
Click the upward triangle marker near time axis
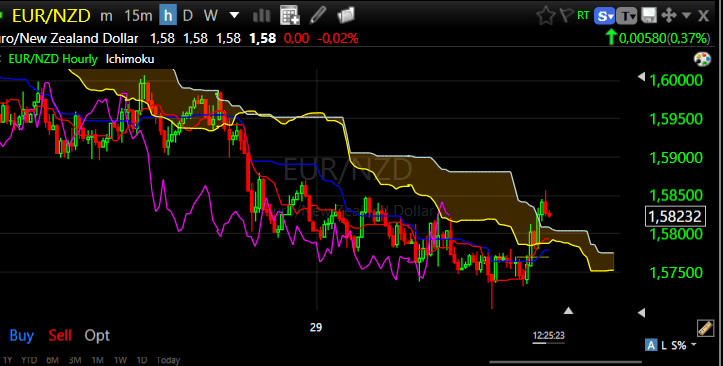569,311
